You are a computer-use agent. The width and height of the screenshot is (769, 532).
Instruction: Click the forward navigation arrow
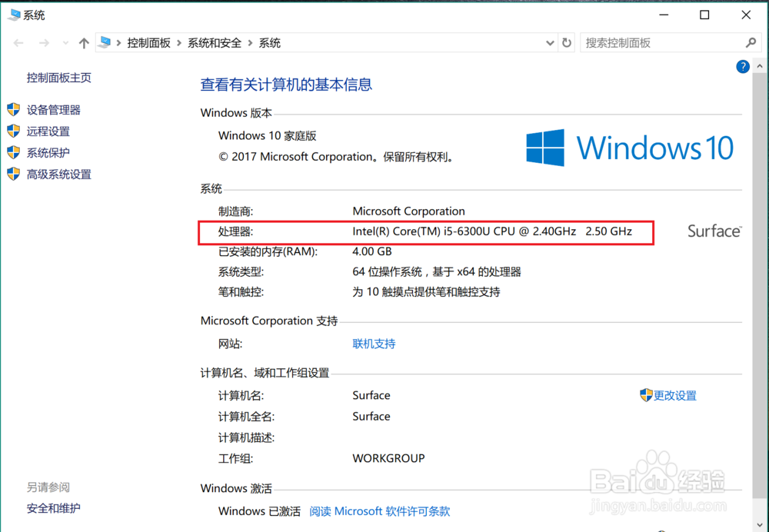click(x=44, y=43)
